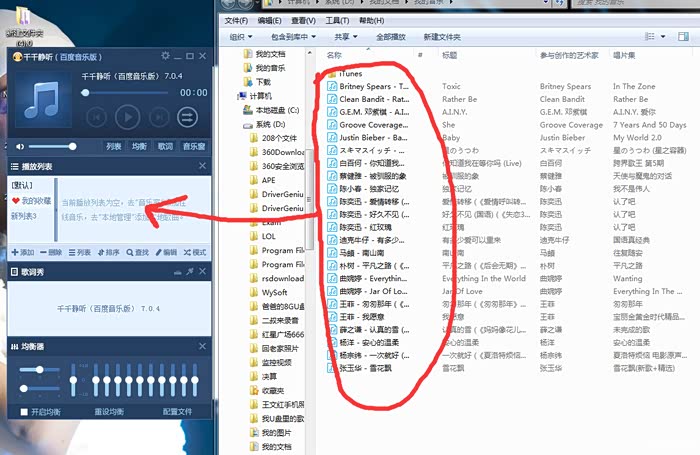Screen dimensions: 700x455
Task: Open the 工具(T) menu
Action: tap(337, 20)
